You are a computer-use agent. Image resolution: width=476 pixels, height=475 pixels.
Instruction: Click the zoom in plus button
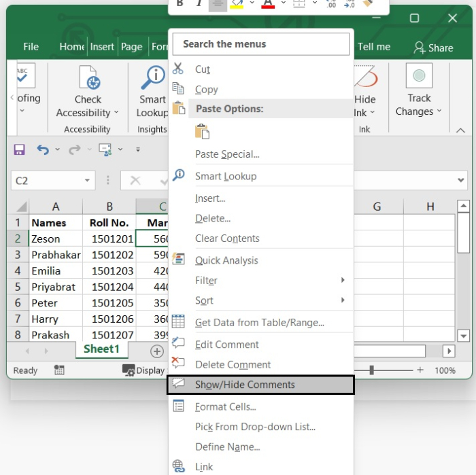pos(420,370)
